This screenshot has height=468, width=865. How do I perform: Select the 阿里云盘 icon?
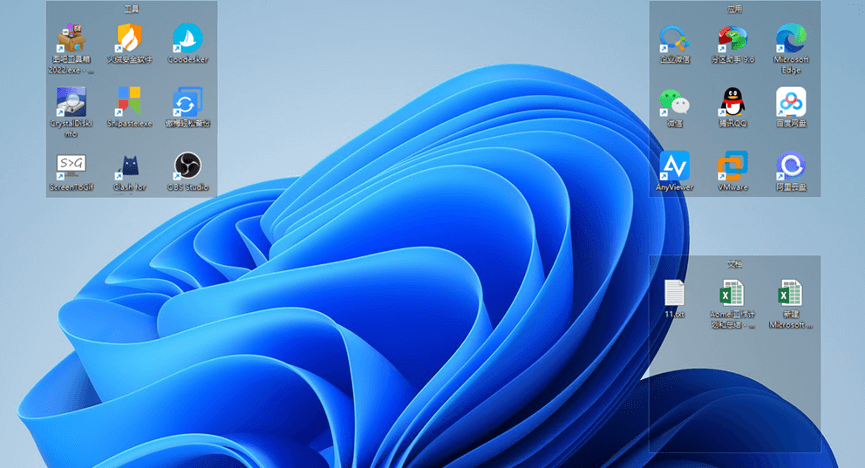tap(791, 166)
